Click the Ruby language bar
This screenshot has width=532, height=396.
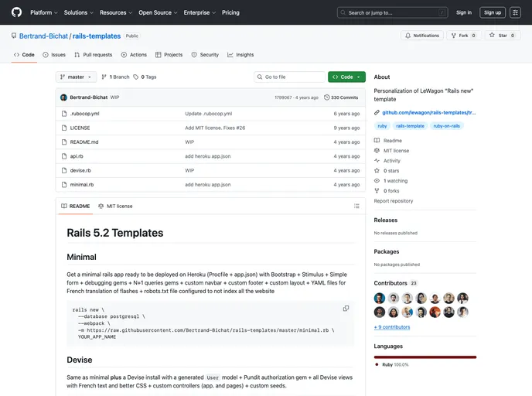point(425,357)
